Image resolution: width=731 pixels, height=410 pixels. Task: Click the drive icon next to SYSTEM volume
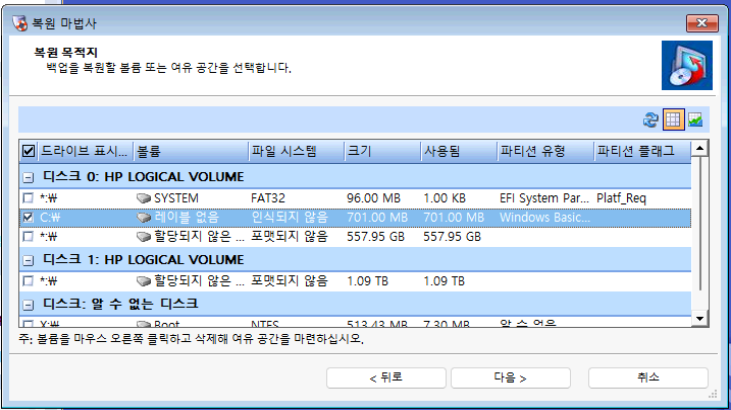coord(144,198)
